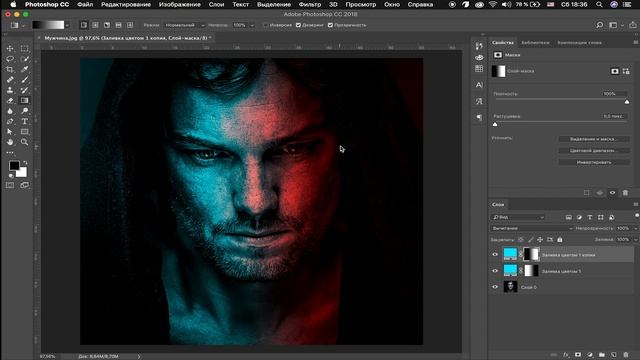The height and width of the screenshot is (360, 640).
Task: Open the Вычитание blend mode dropdown
Action: (531, 228)
